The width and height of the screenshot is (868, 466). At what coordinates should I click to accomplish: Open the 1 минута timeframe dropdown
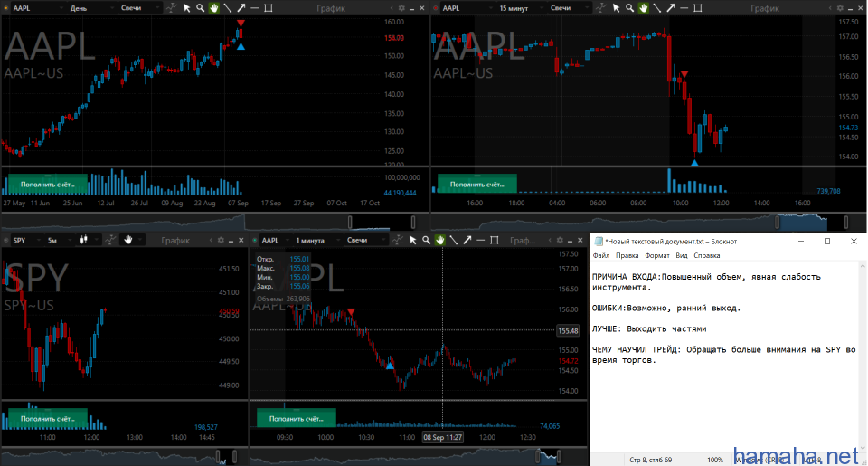click(316, 241)
